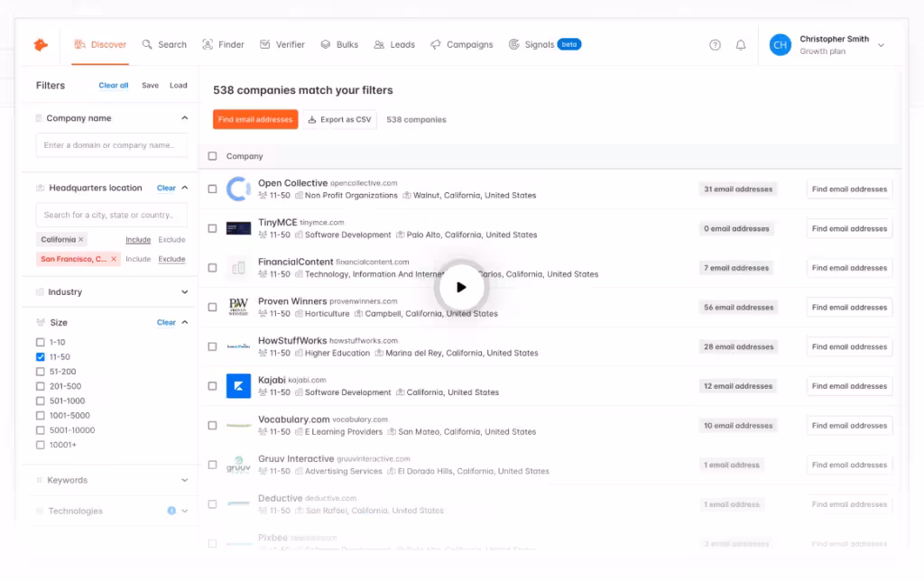The image size is (924, 581).
Task: Remove the San Francisco location tag
Action: coord(114,259)
